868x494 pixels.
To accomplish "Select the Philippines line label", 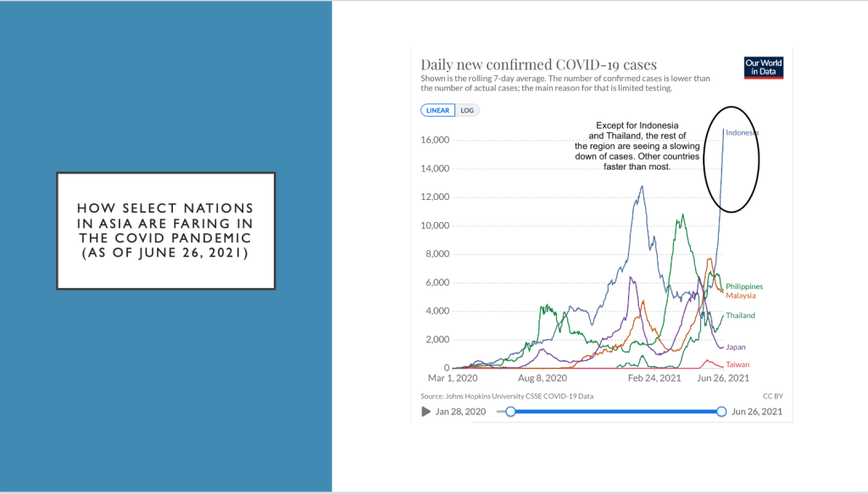I will point(744,286).
